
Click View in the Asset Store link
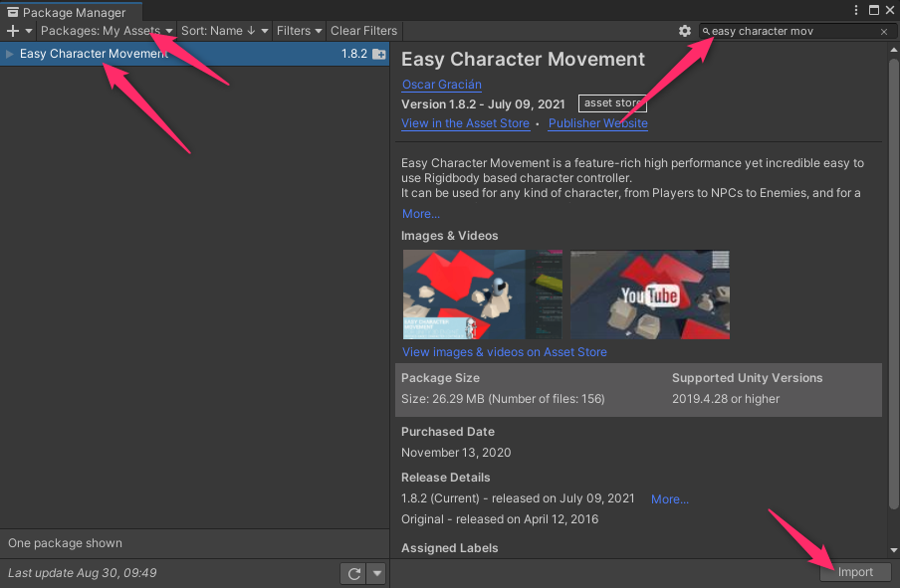(465, 123)
